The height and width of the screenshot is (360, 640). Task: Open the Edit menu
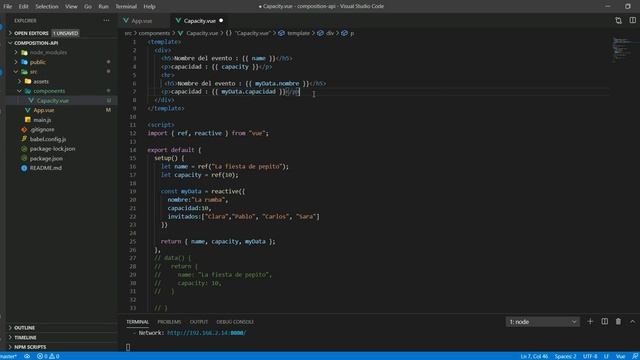[23, 7]
